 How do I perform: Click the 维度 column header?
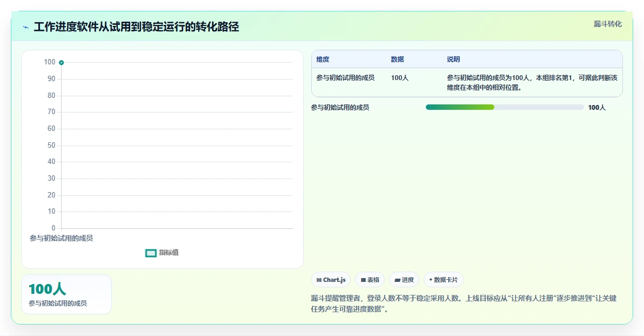point(323,59)
